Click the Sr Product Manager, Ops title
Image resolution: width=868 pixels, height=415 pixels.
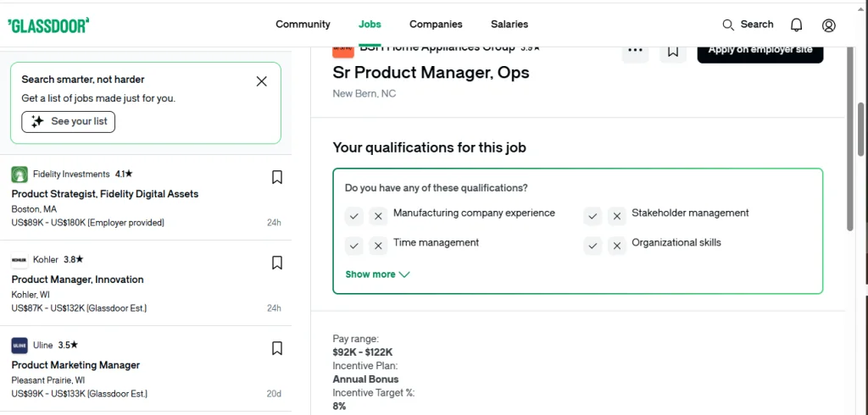click(x=431, y=73)
